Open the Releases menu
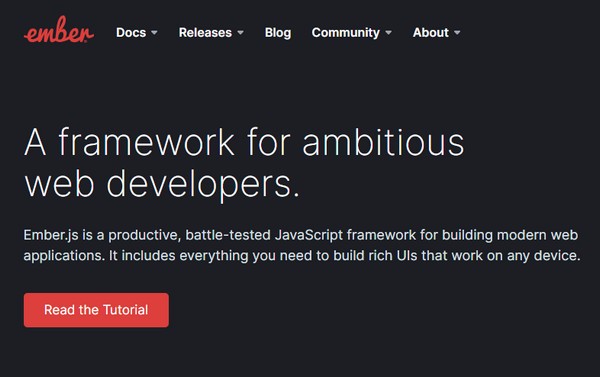Image resolution: width=600 pixels, height=377 pixels. pos(205,33)
